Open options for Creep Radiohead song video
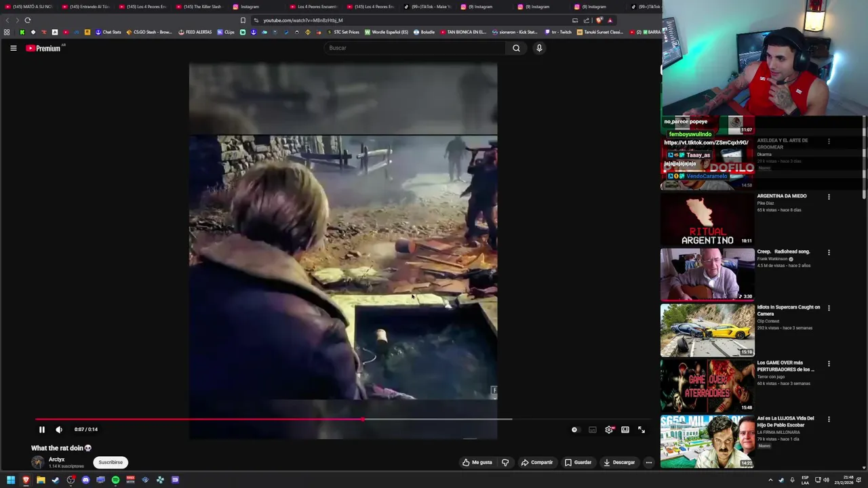The width and height of the screenshot is (868, 488). (x=829, y=252)
